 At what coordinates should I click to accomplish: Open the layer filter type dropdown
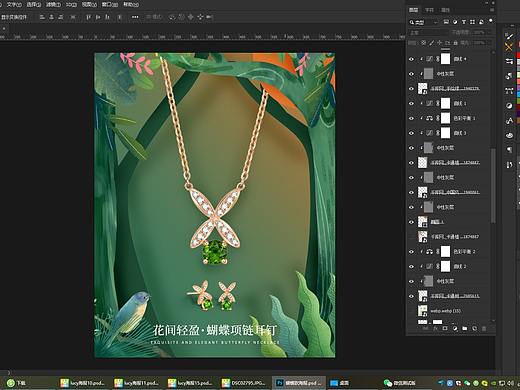click(424, 22)
